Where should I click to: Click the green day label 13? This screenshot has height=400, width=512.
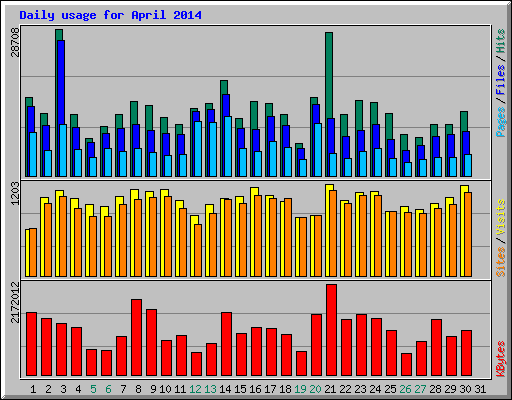click(210, 389)
